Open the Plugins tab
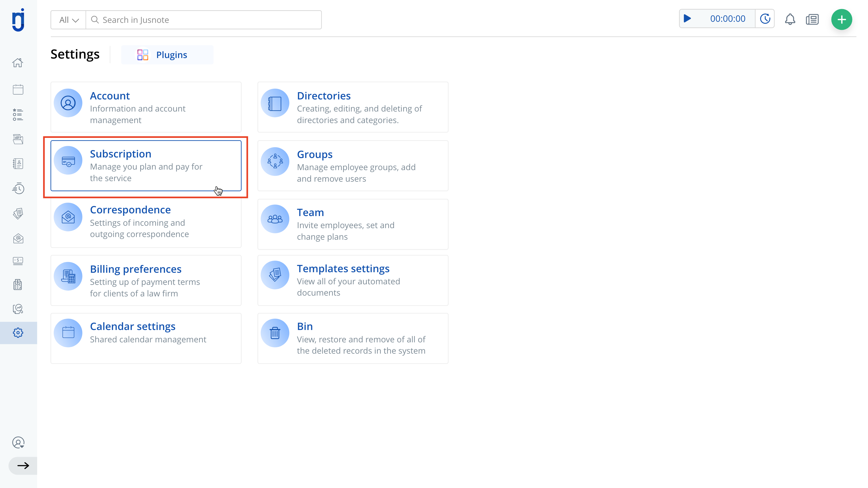 [x=167, y=55]
